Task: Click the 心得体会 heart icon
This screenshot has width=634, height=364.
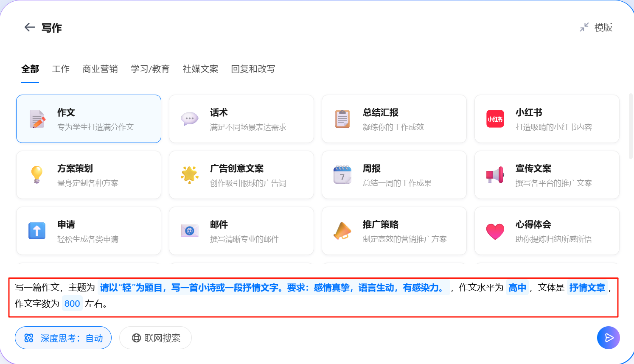Action: [495, 231]
